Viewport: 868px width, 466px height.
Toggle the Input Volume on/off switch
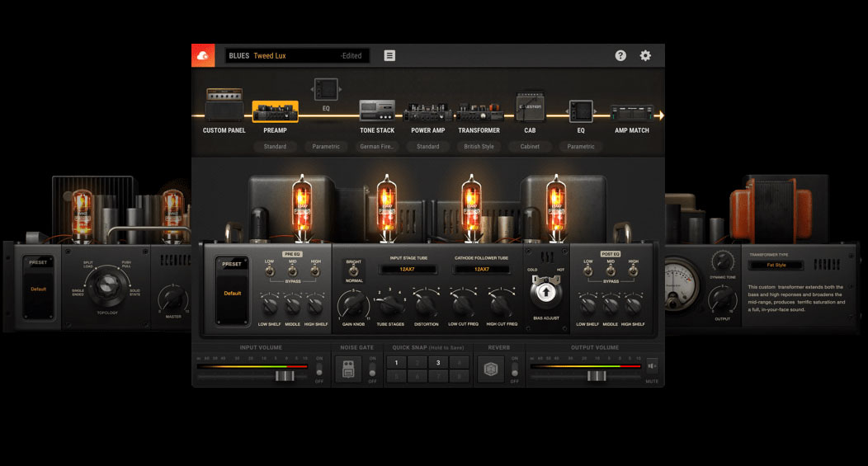319,370
